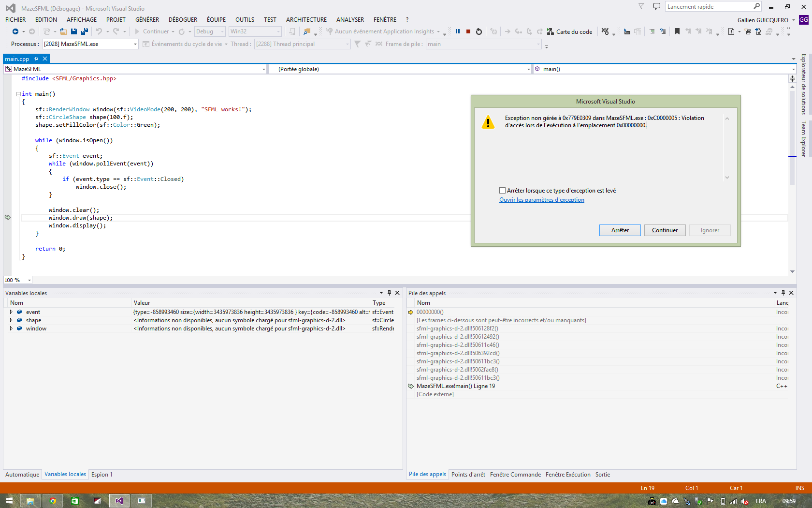
Task: Pin the Variables locales panel
Action: pos(389,293)
